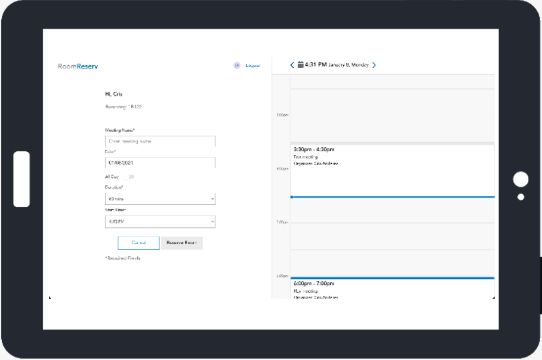
Task: Select the 3:30pm - 4:30pm meeting block
Action: 392,170
